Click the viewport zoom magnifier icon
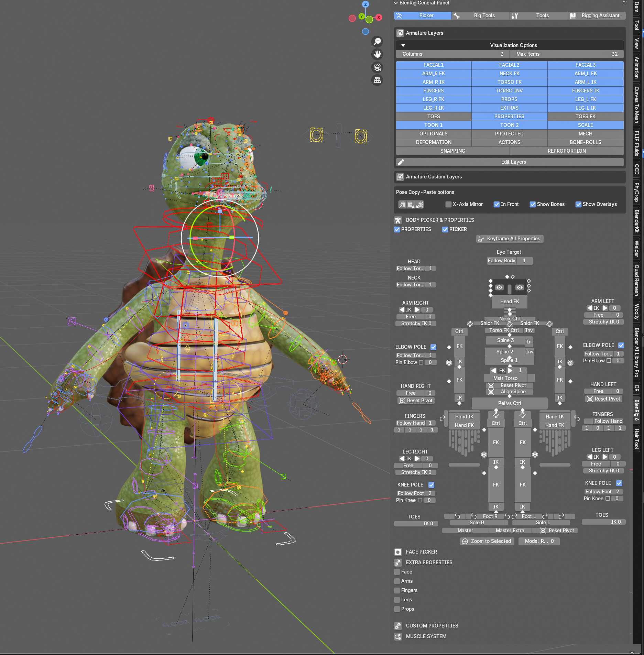 (x=377, y=41)
